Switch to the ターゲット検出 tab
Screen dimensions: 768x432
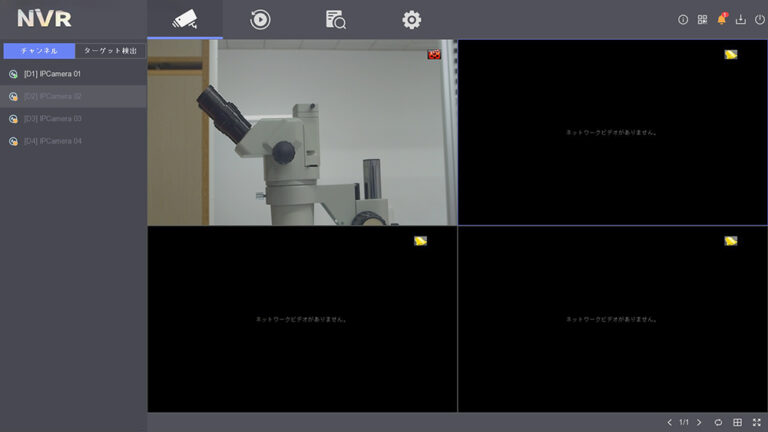pos(110,50)
